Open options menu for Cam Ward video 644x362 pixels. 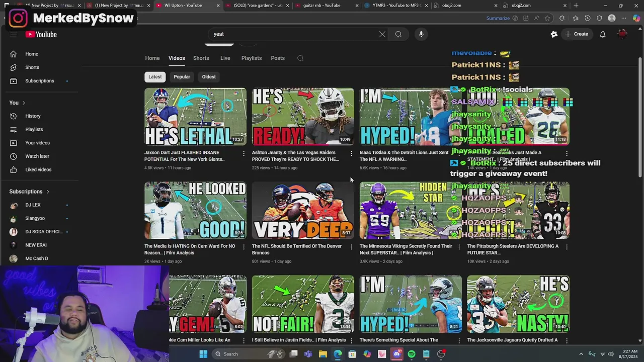point(244,247)
